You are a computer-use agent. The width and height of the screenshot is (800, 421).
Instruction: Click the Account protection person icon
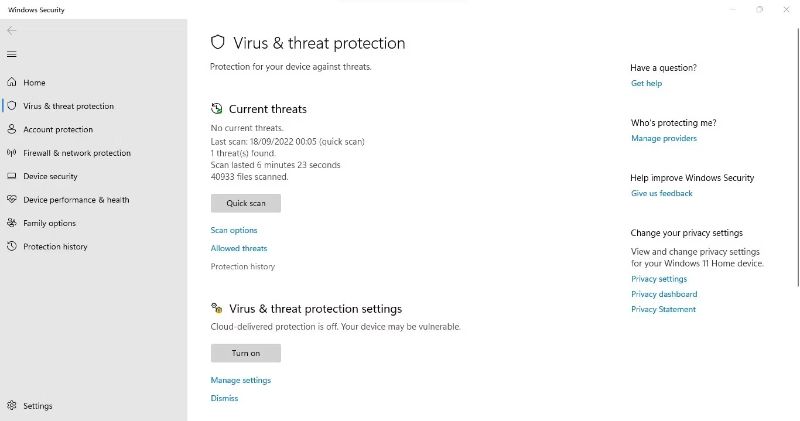click(12, 129)
